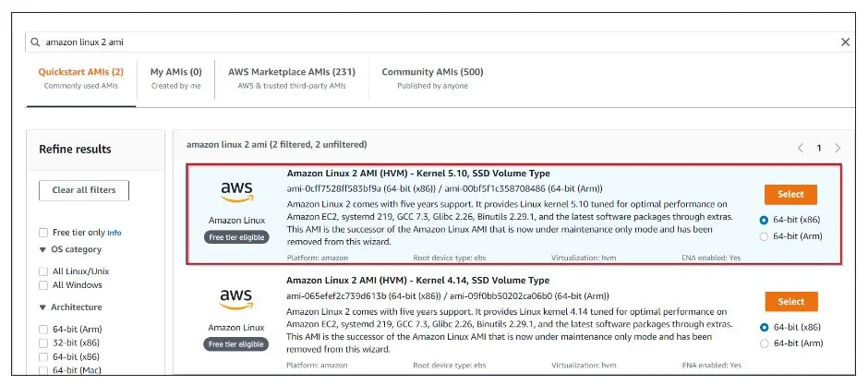Click the Kernel 5.10 AMI title
868x385 pixels.
coord(418,174)
